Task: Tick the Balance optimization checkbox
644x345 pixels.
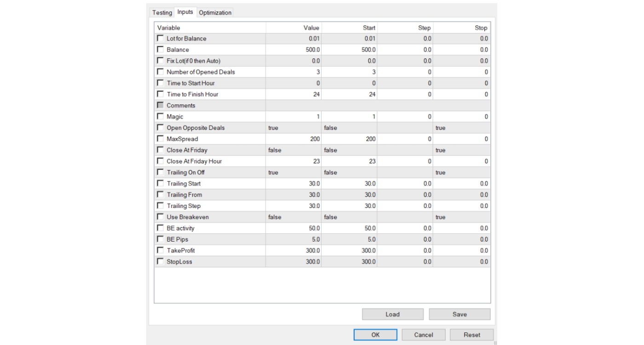Action: point(160,50)
